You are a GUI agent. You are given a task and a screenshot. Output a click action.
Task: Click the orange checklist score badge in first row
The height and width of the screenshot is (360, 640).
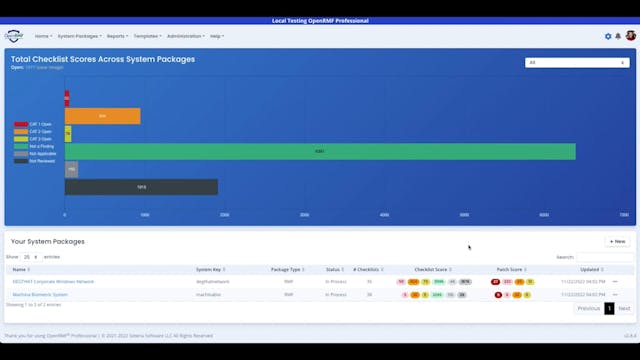413,282
